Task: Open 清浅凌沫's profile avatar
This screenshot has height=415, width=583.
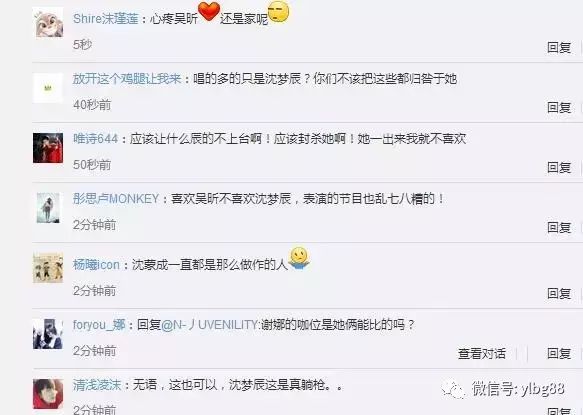Action: [x=48, y=394]
